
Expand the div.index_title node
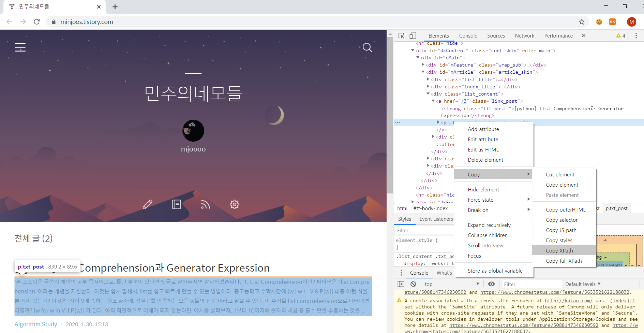point(428,86)
